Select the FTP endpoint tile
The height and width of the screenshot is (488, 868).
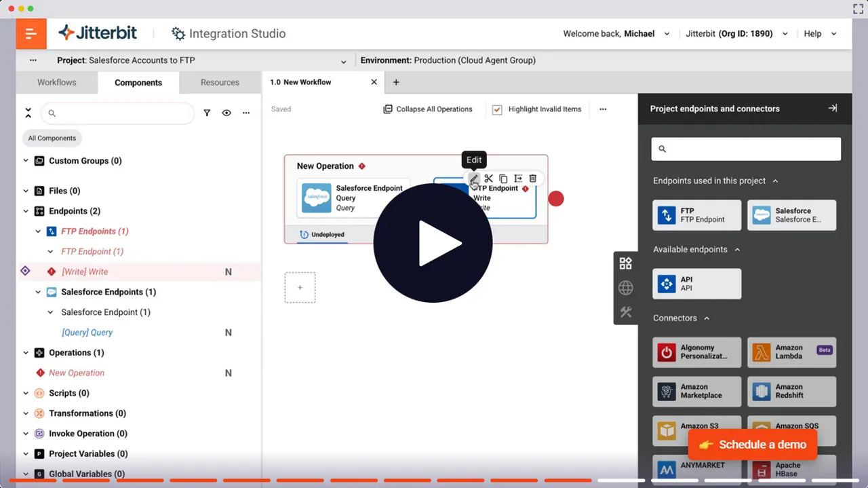click(x=697, y=215)
